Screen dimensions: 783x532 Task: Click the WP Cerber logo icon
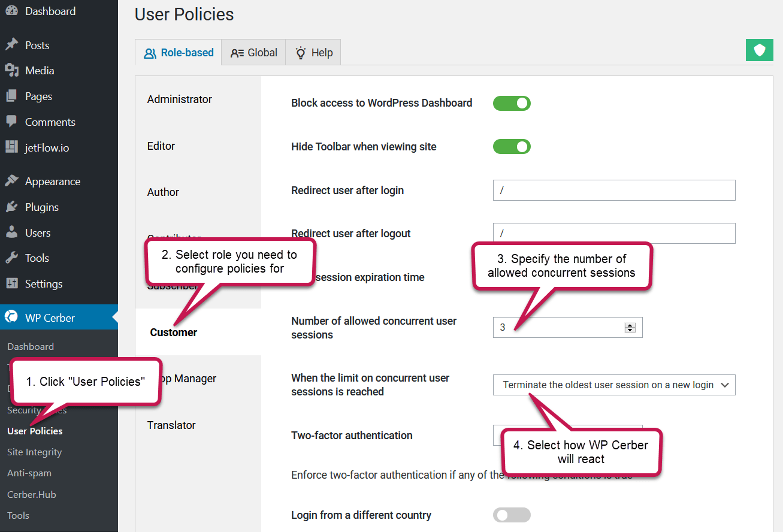point(11,318)
